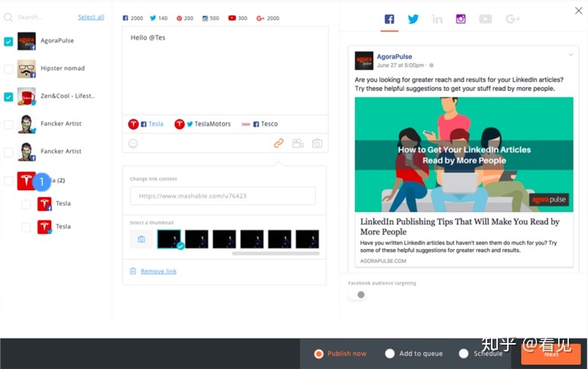Image resolution: width=588 pixels, height=369 pixels.
Task: Click the video camera attach icon
Action: pyautogui.click(x=298, y=144)
